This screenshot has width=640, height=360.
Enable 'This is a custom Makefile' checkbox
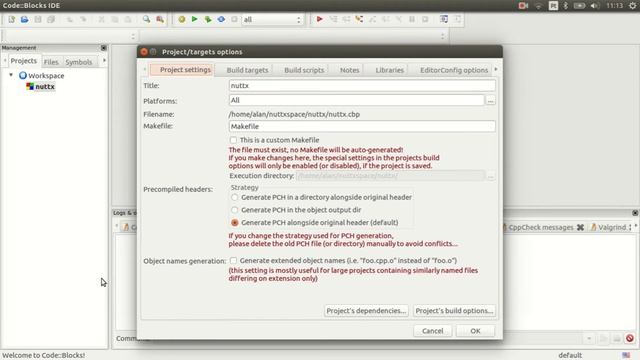(x=233, y=140)
